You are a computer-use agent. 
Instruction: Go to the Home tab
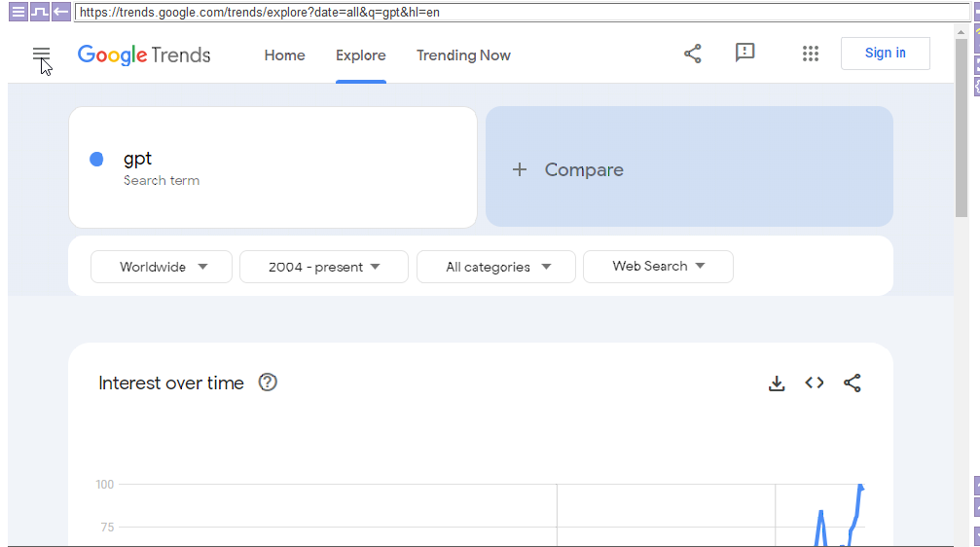click(284, 55)
